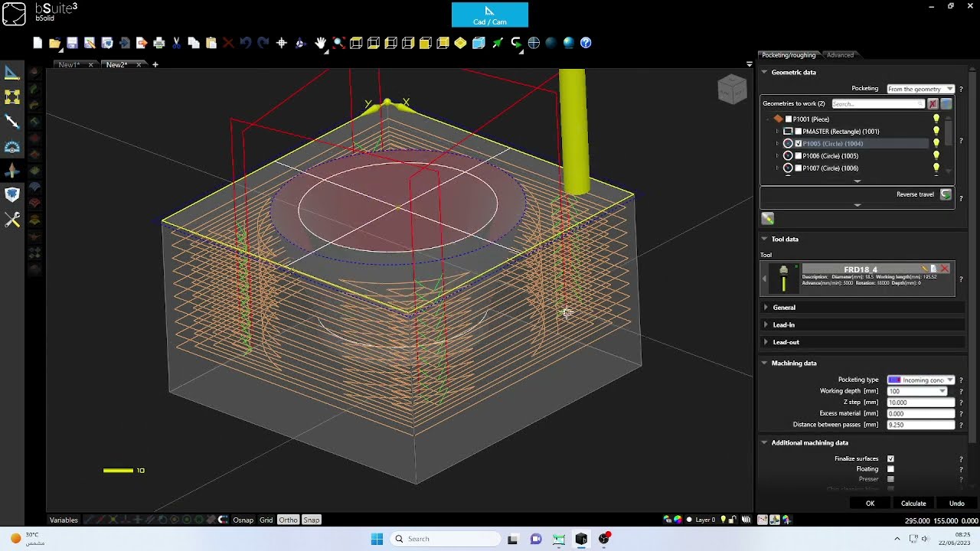Select the wrench and screwdriver tool in sidebar
The width and height of the screenshot is (980, 551).
[12, 220]
